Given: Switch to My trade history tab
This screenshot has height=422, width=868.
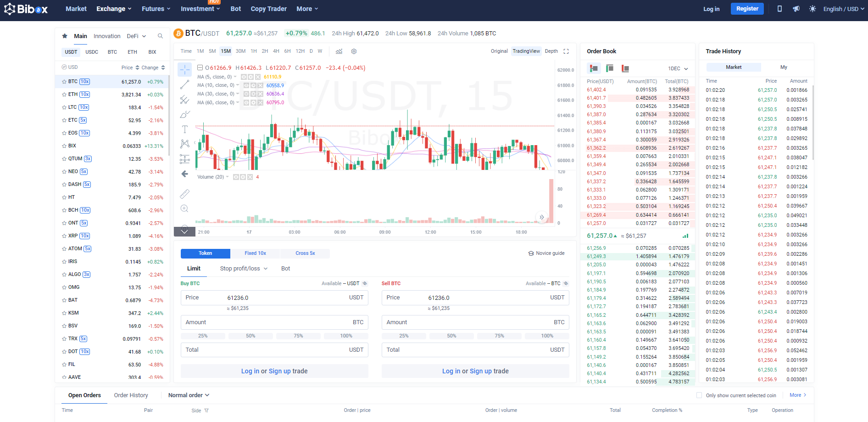Looking at the screenshot, I should [x=784, y=68].
